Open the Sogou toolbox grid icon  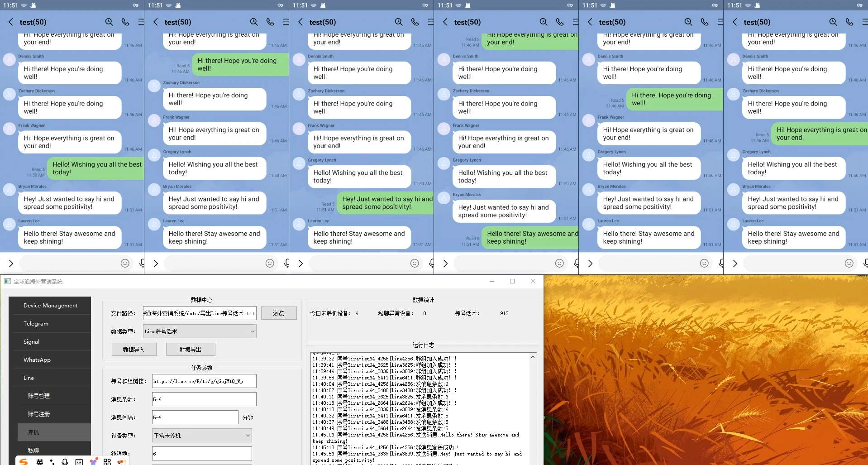[x=107, y=462]
